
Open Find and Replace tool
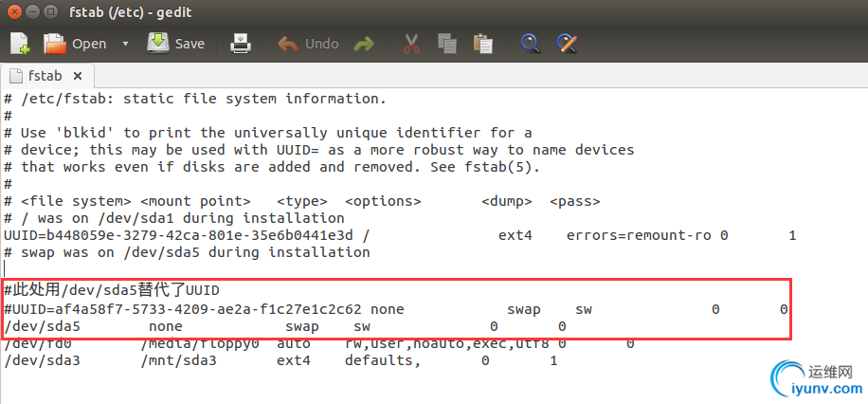point(567,44)
